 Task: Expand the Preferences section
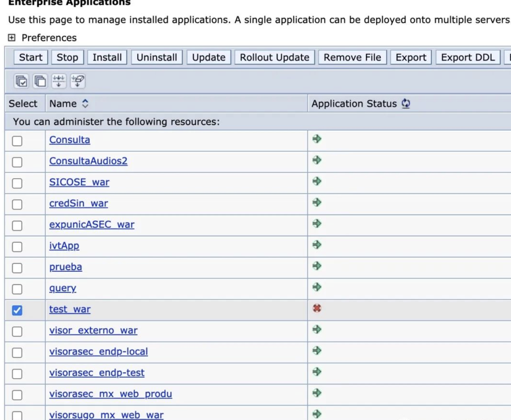pyautogui.click(x=12, y=37)
